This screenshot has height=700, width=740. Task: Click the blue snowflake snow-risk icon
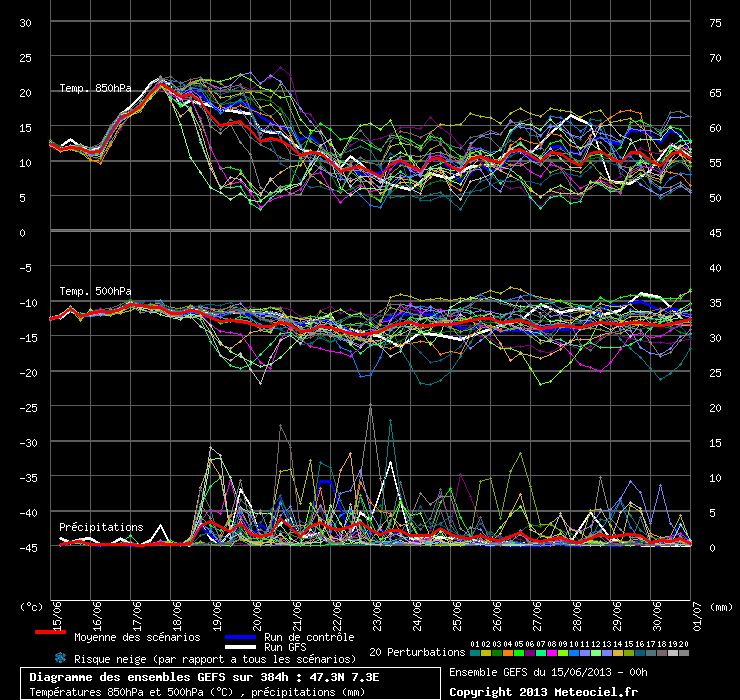pyautogui.click(x=60, y=659)
